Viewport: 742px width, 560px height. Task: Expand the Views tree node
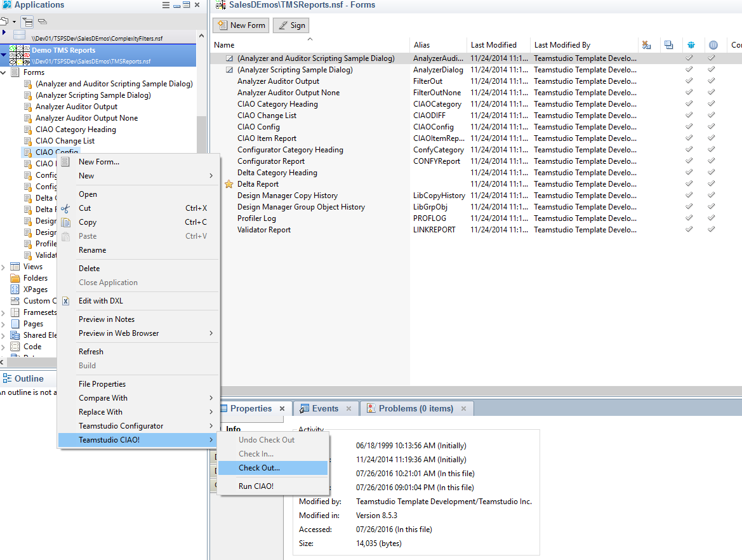(x=3, y=267)
